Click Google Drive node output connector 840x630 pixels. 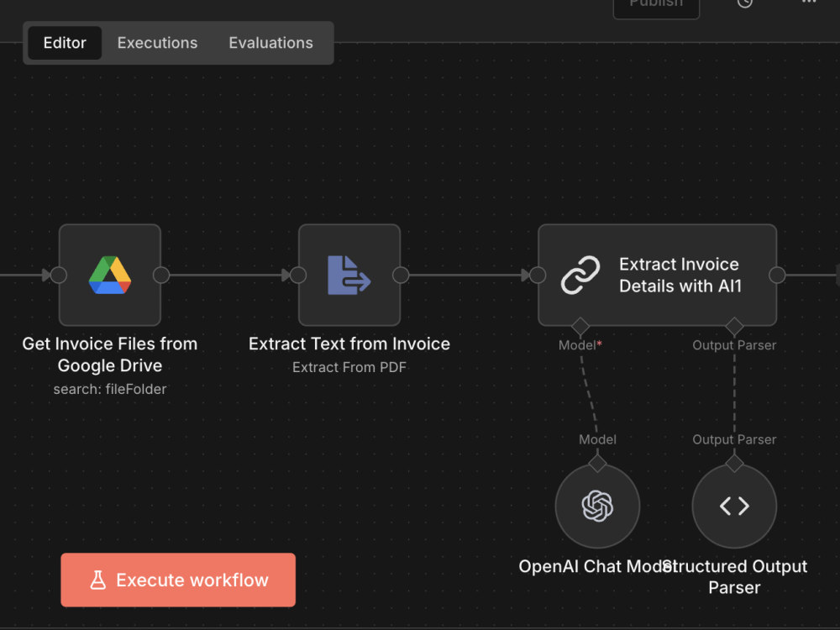[x=161, y=276]
